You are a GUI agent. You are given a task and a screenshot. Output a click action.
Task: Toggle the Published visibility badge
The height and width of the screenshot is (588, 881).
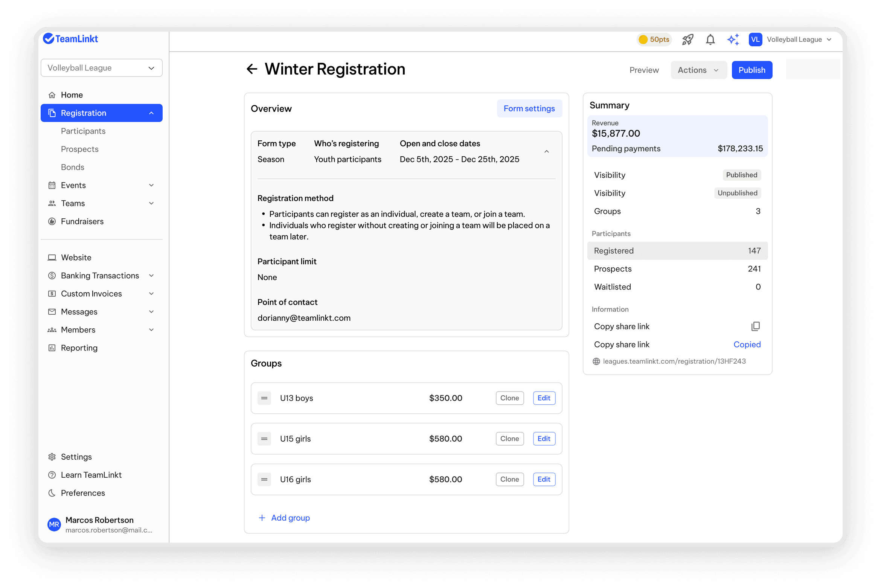point(741,175)
